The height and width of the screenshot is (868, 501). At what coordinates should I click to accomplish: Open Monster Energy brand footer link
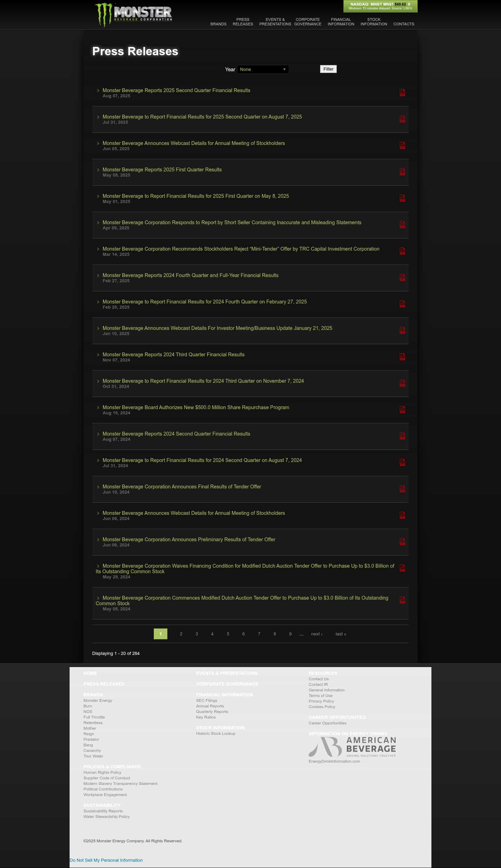pos(98,700)
